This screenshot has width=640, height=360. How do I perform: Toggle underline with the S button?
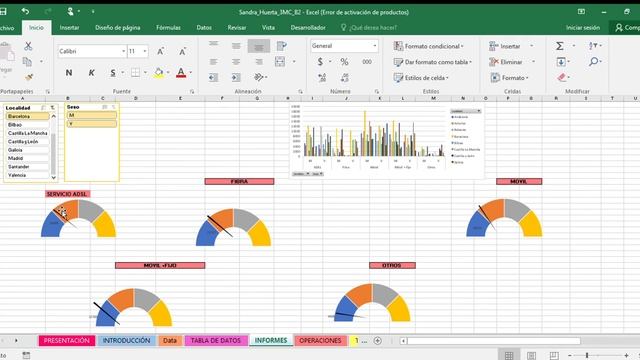(x=113, y=73)
